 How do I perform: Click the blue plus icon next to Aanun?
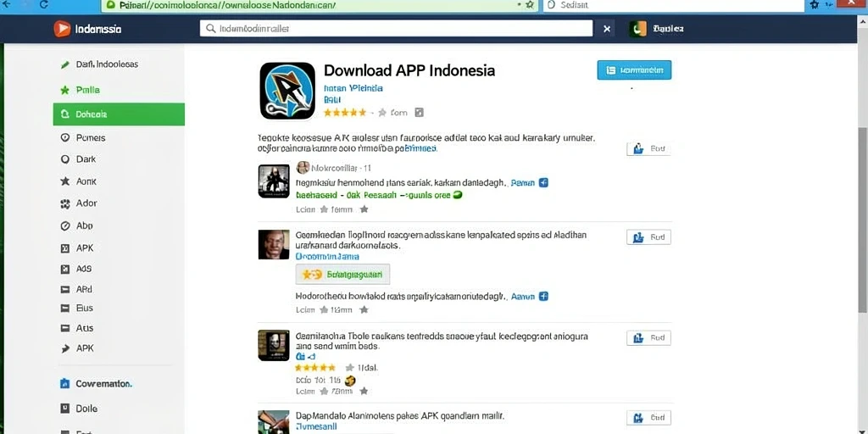coord(543,296)
